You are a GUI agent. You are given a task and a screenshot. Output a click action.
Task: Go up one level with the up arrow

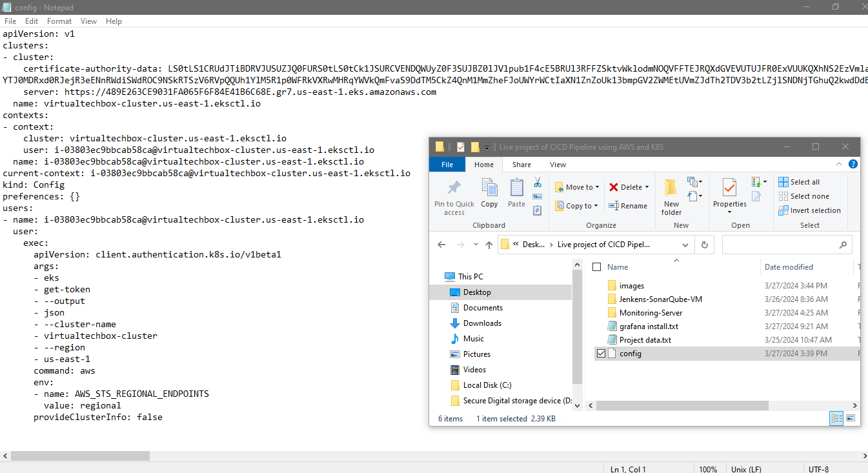click(489, 245)
